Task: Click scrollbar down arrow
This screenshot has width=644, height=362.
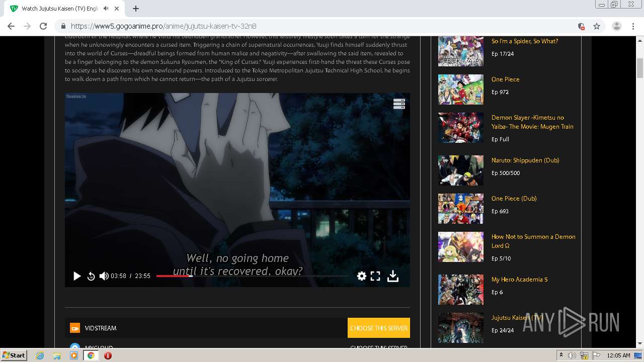Action: pyautogui.click(x=640, y=343)
